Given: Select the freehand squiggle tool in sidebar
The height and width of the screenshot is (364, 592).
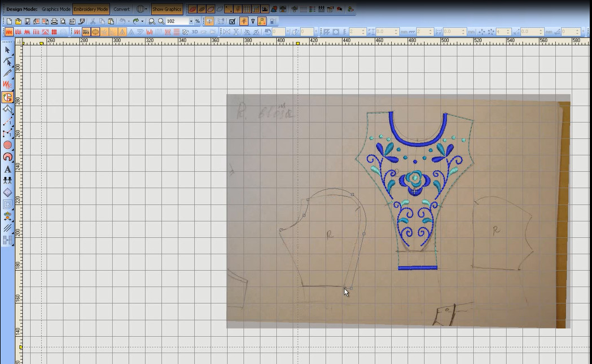Looking at the screenshot, I should pyautogui.click(x=7, y=85).
